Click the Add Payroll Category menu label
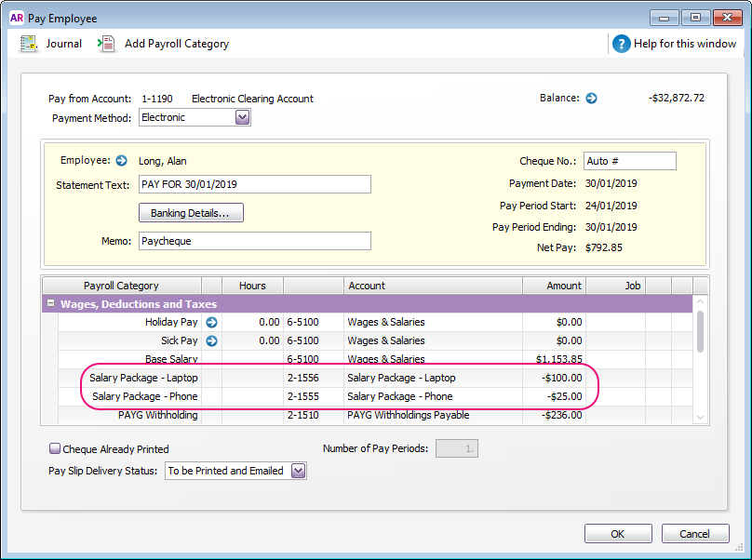The width and height of the screenshot is (752, 560). tap(177, 44)
